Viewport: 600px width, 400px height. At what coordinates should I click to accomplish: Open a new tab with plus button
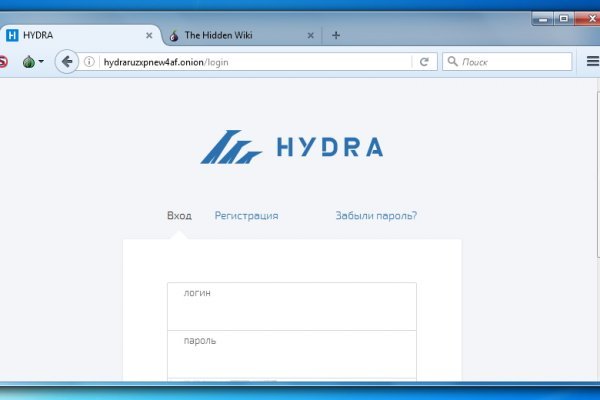335,35
